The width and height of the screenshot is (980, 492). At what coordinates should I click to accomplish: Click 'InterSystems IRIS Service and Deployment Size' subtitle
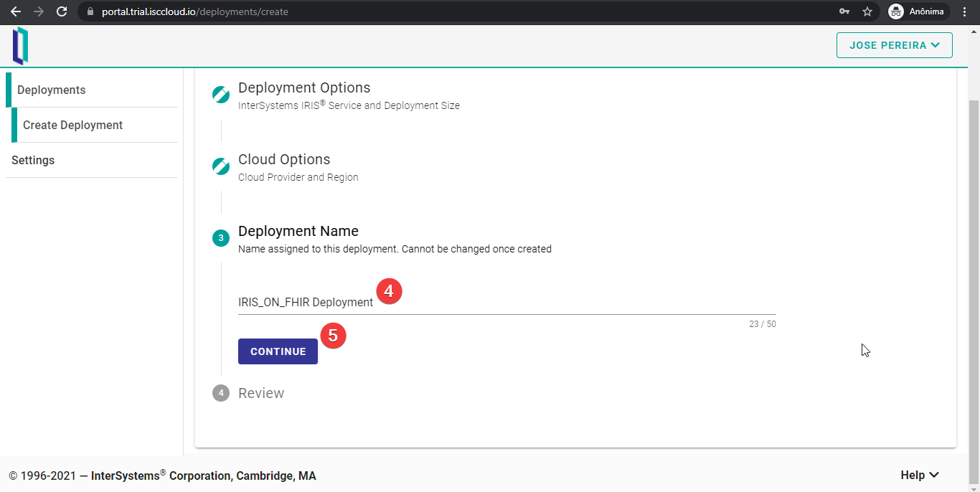point(349,105)
